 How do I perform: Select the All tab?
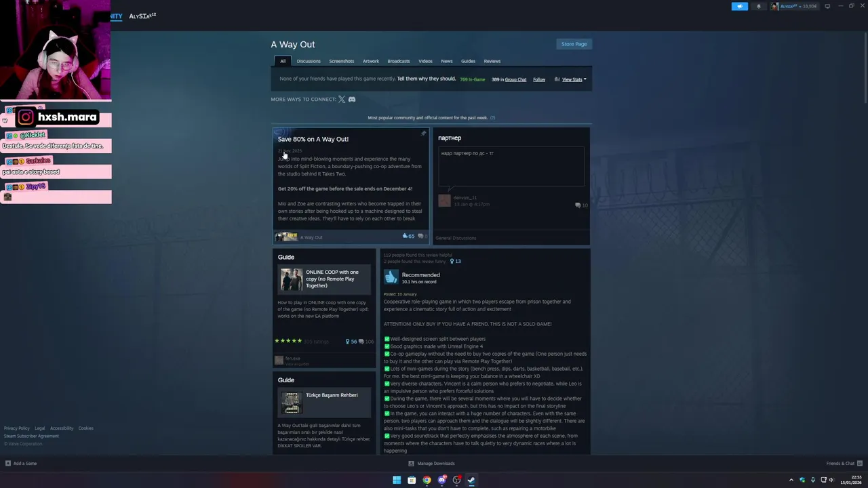[x=283, y=61]
